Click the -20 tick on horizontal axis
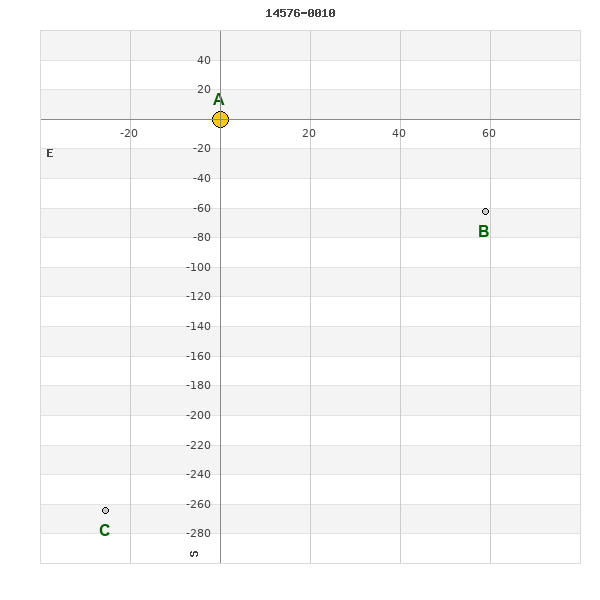This screenshot has width=600, height=600. tap(129, 133)
